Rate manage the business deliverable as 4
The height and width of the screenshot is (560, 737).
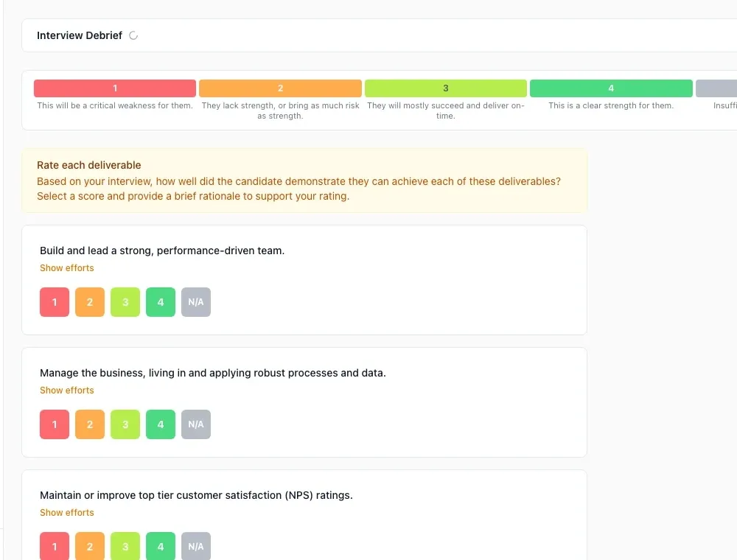click(x=160, y=424)
